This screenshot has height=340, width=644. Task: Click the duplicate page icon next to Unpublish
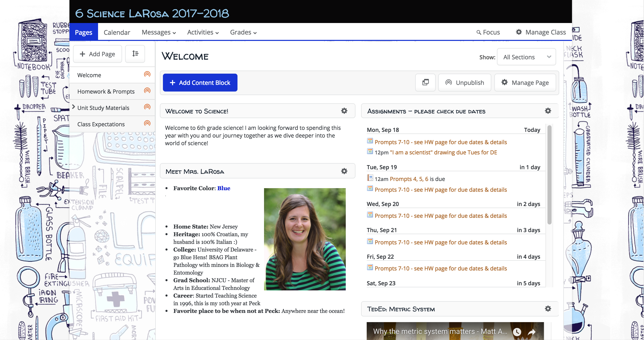(425, 82)
